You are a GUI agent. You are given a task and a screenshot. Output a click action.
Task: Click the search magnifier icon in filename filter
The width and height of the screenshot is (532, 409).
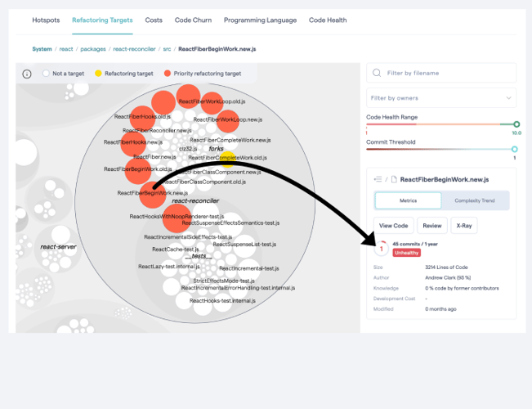(x=377, y=73)
